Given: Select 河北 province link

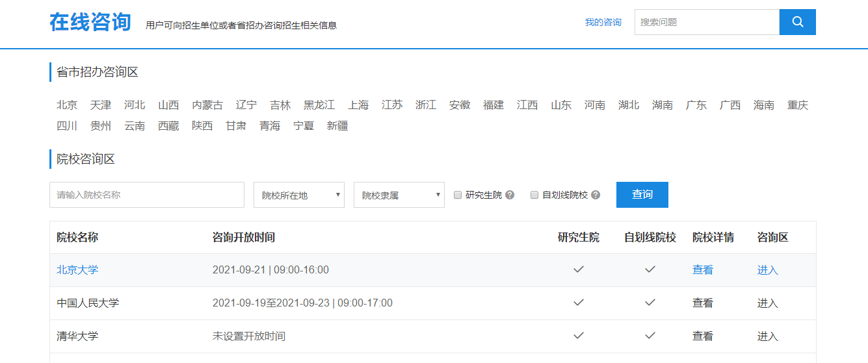Looking at the screenshot, I should tap(135, 105).
